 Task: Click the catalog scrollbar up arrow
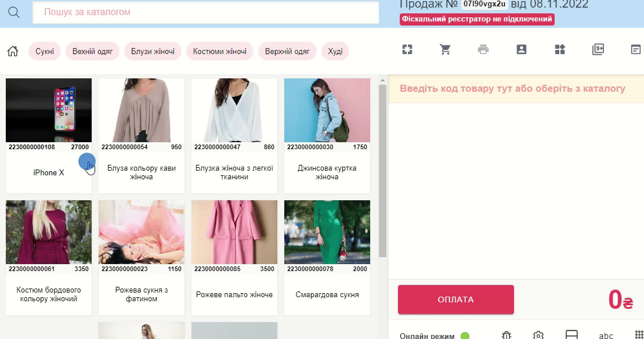coord(382,81)
